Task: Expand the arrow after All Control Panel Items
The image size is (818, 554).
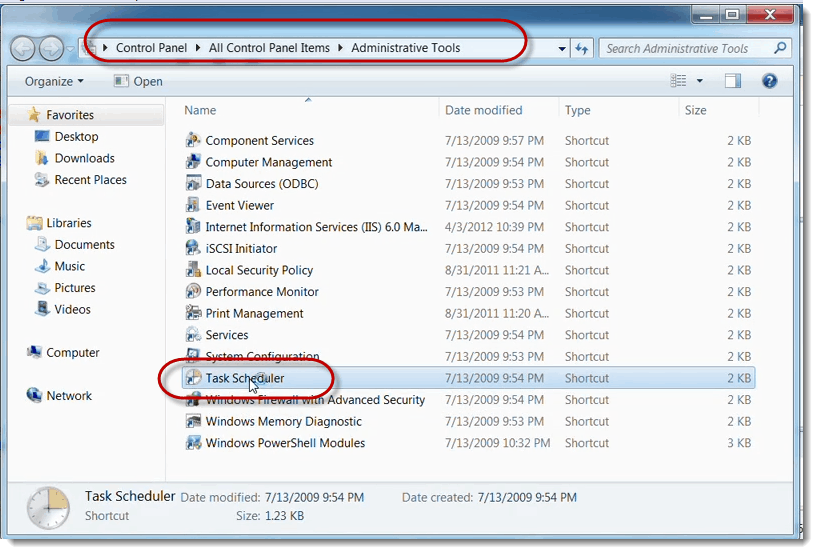Action: tap(341, 48)
